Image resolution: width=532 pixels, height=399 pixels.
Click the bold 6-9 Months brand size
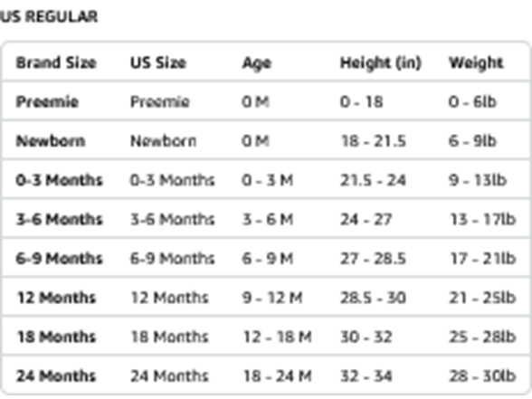[59, 259]
